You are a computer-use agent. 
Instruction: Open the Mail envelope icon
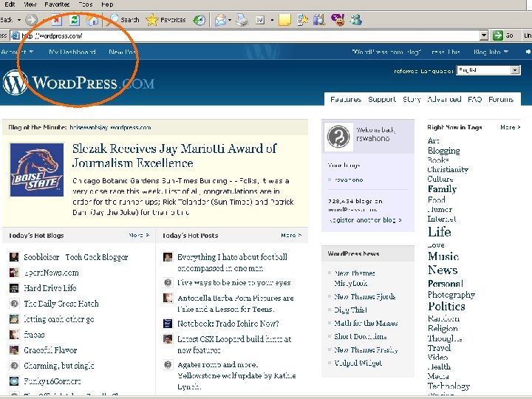(220, 20)
